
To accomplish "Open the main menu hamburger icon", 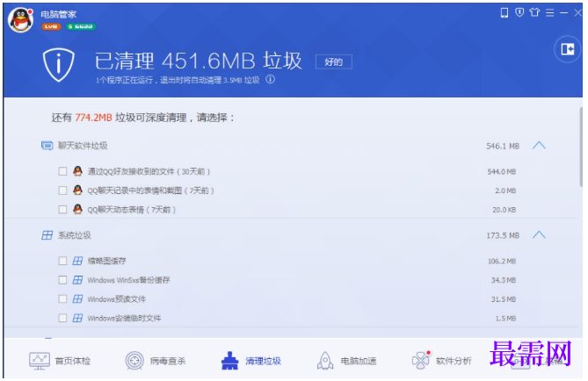I will (549, 13).
